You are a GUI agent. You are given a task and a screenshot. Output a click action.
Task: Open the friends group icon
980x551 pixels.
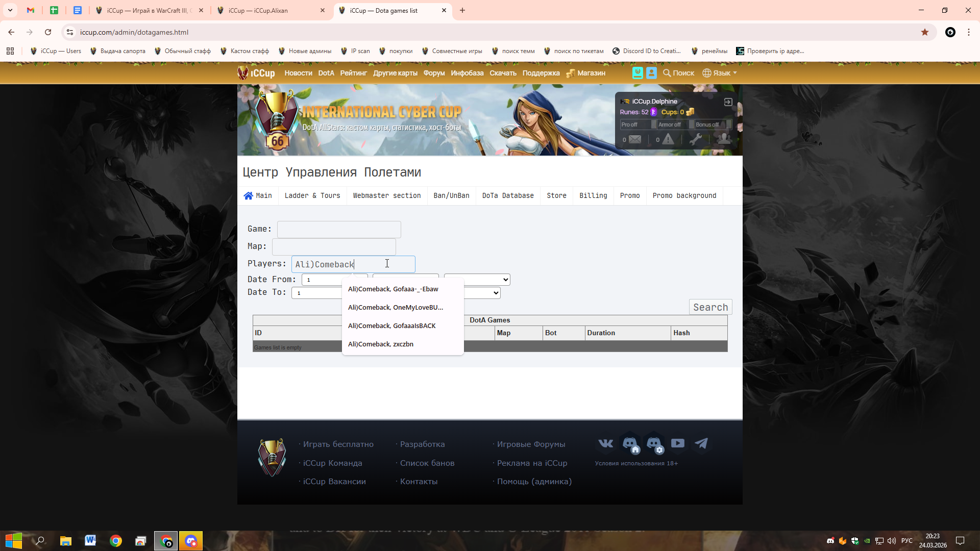point(724,139)
